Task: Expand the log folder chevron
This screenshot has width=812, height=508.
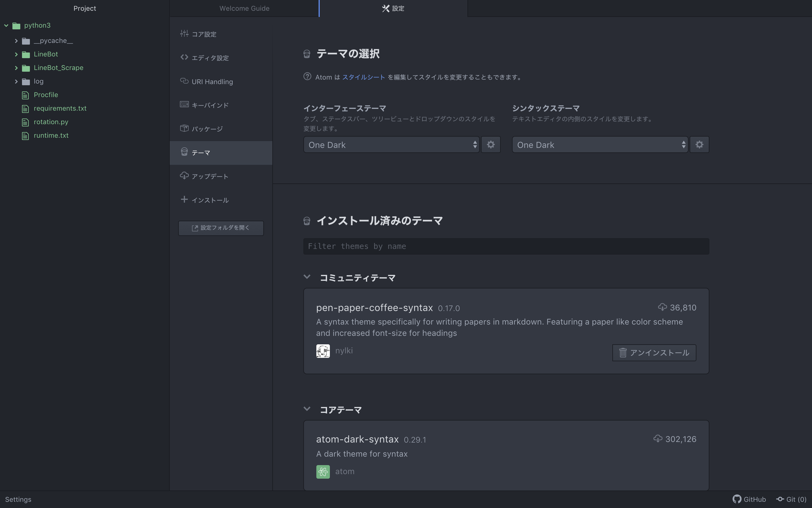Action: (x=16, y=82)
